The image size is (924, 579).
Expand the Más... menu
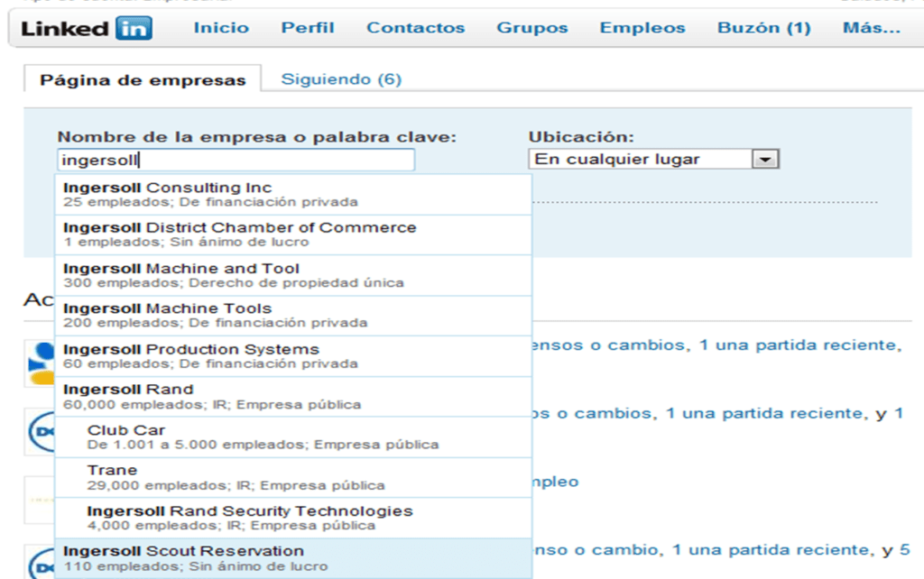871,28
